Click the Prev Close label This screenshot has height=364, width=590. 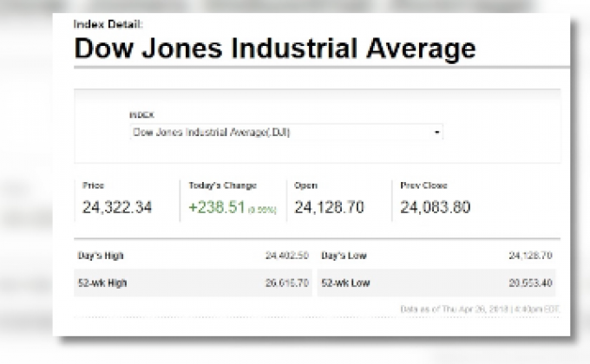click(423, 185)
